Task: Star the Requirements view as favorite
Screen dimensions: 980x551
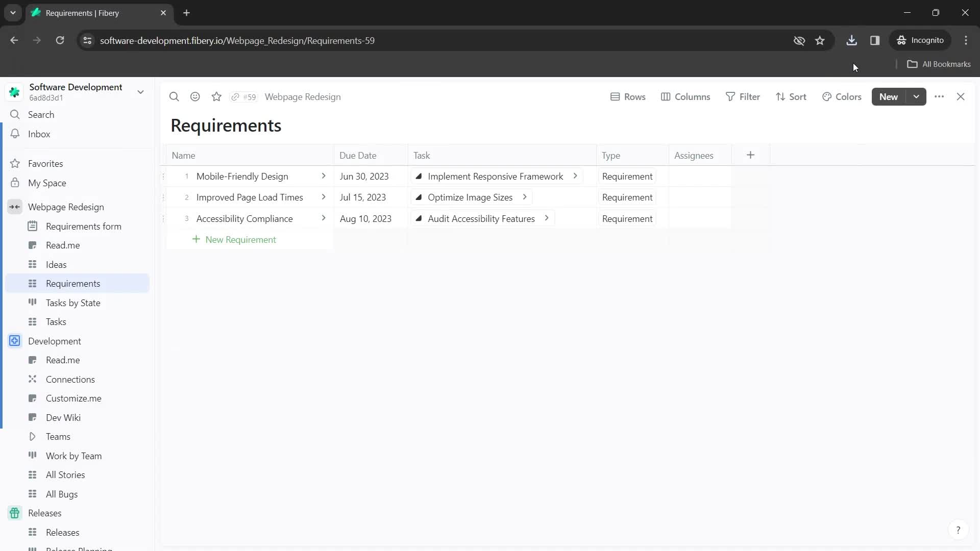Action: [216, 97]
